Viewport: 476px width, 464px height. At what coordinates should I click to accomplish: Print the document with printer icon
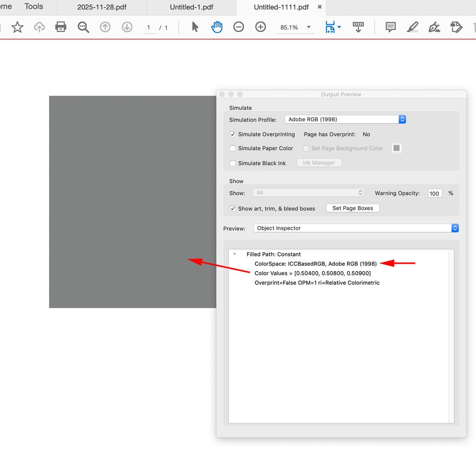click(61, 27)
